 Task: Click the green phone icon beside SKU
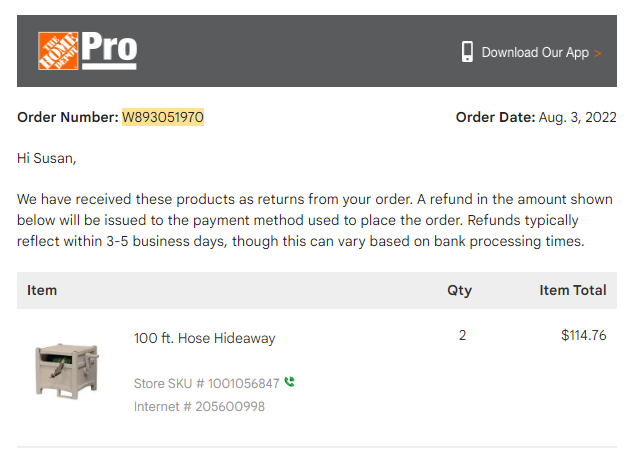289,381
